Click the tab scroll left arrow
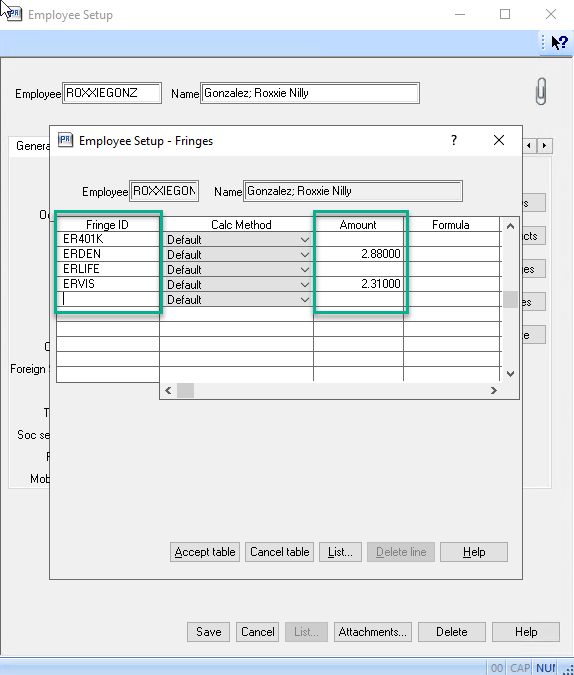The height and width of the screenshot is (675, 574). (x=529, y=146)
